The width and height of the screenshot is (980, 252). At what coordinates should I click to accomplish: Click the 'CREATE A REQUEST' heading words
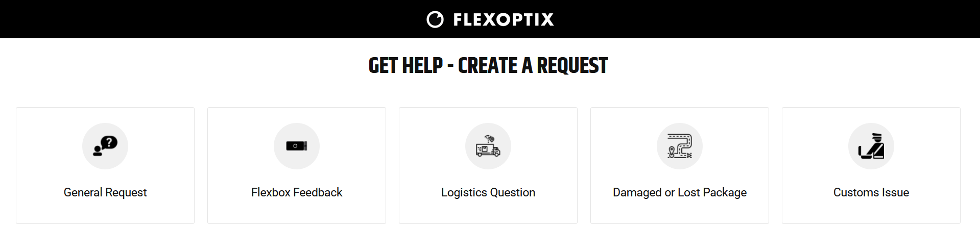(533, 65)
